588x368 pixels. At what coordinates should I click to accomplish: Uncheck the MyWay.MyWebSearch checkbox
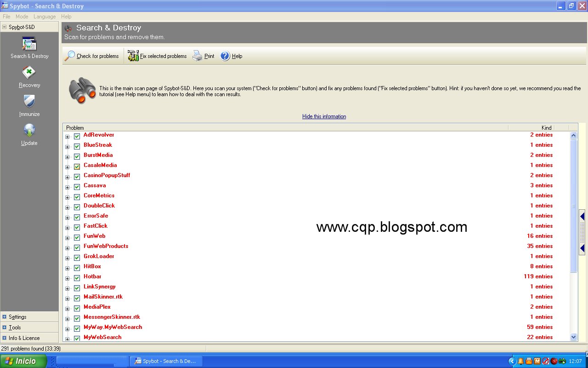click(77, 329)
